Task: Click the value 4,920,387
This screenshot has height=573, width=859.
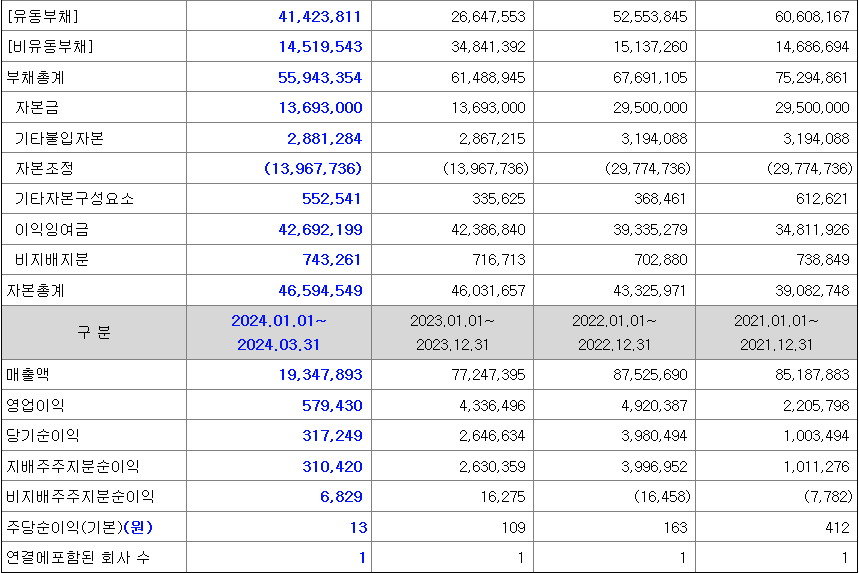Action: 654,405
